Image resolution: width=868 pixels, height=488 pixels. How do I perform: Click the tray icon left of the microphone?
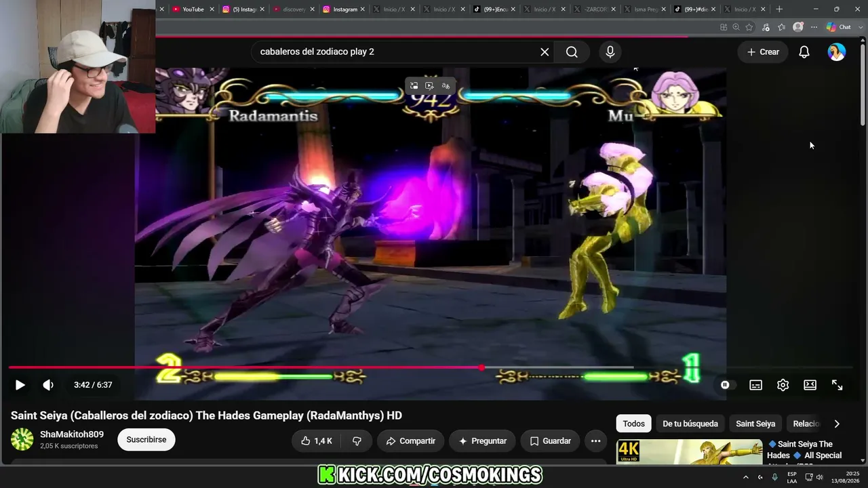tap(760, 477)
